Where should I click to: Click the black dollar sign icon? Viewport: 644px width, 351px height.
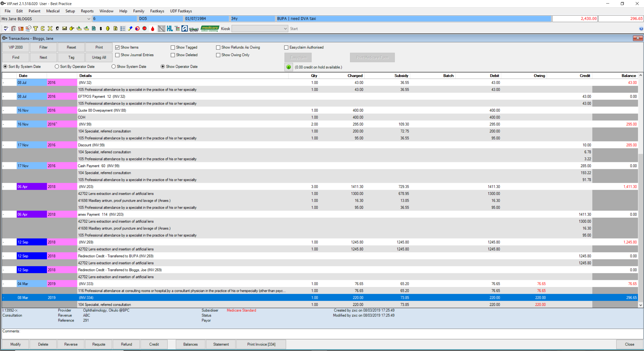tap(101, 28)
